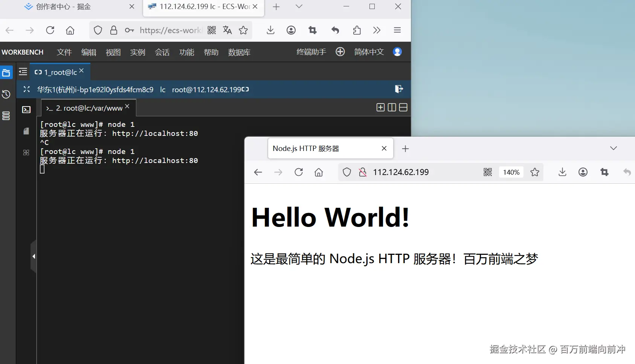This screenshot has width=635, height=364.
Task: Open the 数据库 menu in Workbench
Action: (x=239, y=52)
